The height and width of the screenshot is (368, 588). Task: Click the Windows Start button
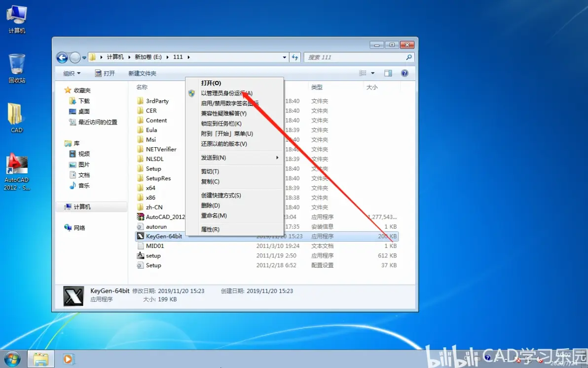pyautogui.click(x=12, y=359)
